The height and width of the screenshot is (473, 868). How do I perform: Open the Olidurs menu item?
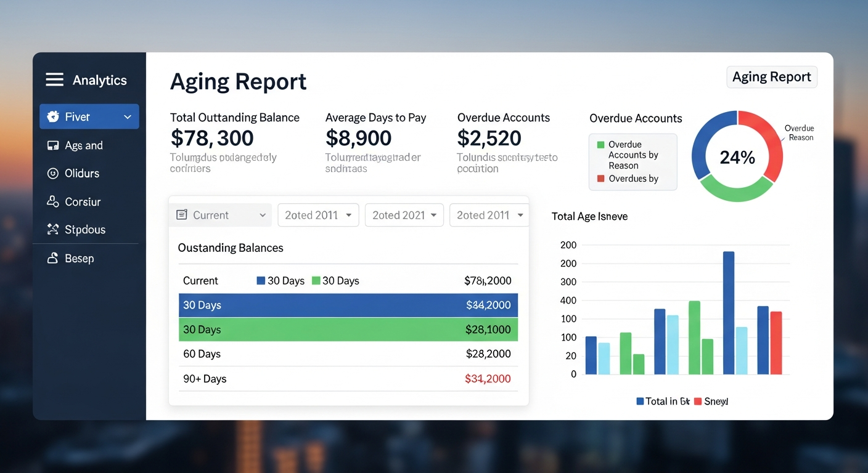click(x=82, y=174)
